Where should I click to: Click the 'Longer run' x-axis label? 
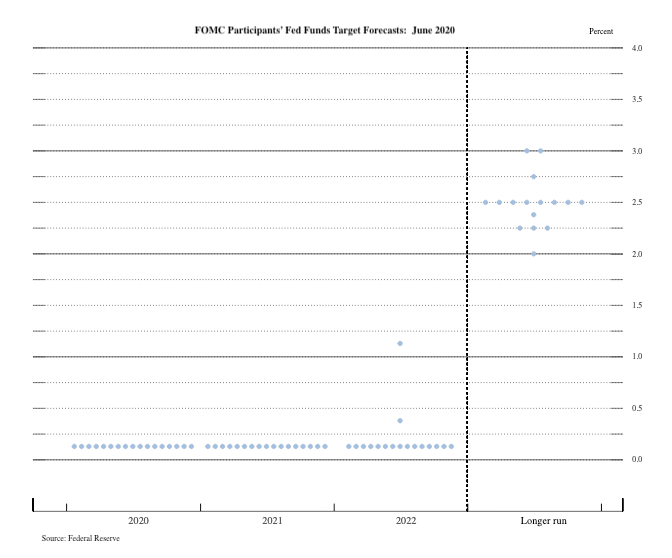(x=547, y=521)
